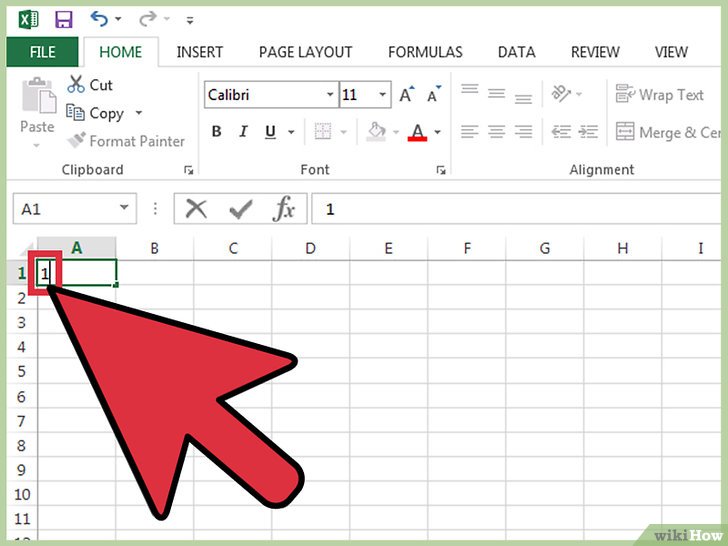Viewport: 728px width, 546px height.
Task: Toggle Underline formatting
Action: 270,132
